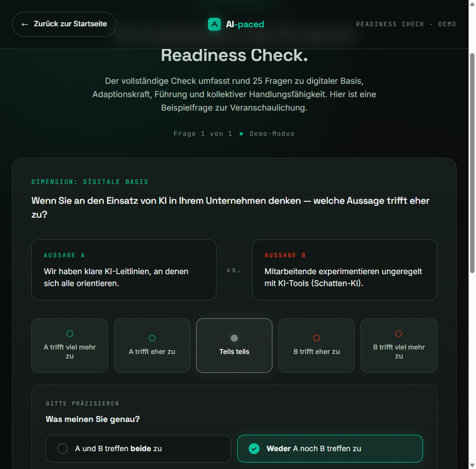Click 'DIMENSION: DIGITALE BASIS' label

[x=90, y=182]
